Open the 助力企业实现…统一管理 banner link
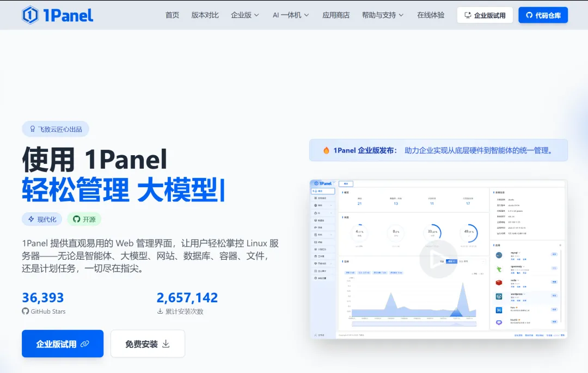 (478, 150)
